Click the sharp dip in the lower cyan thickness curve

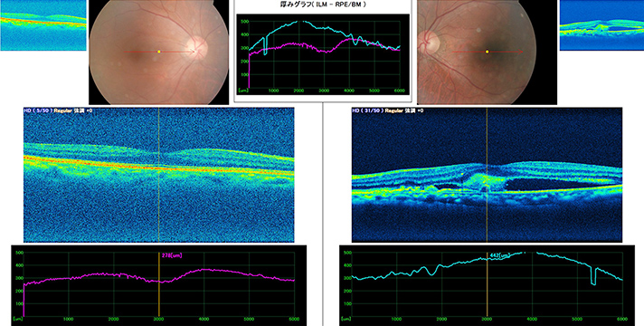pyautogui.click(x=593, y=275)
